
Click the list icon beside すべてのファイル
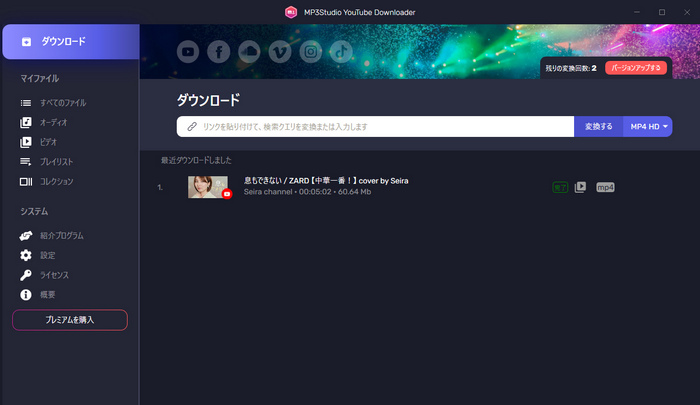(26, 103)
